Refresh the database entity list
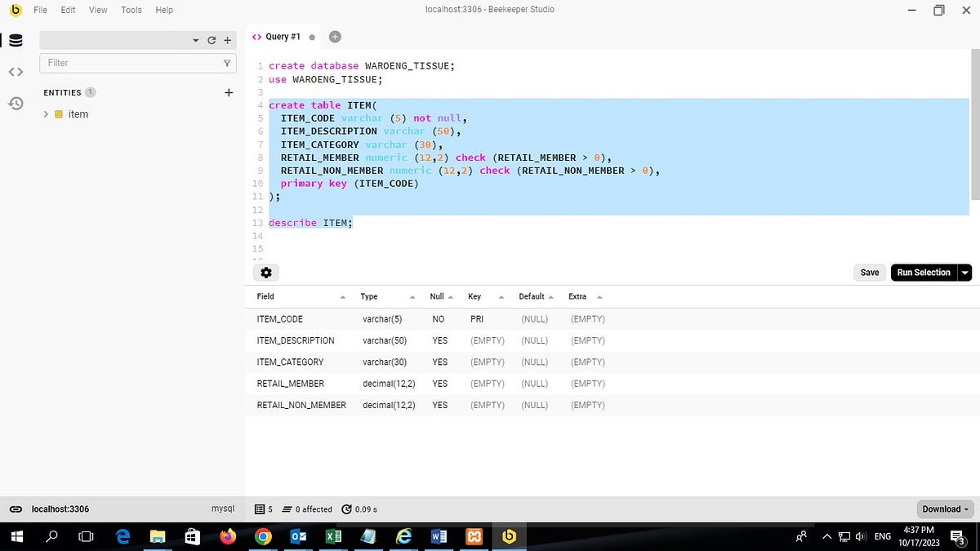Image resolution: width=980 pixels, height=551 pixels. (x=211, y=39)
